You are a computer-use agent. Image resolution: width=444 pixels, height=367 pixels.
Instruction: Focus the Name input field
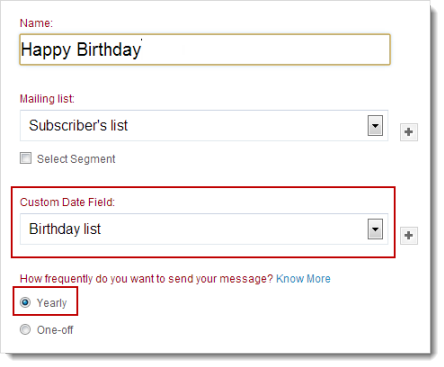pyautogui.click(x=205, y=49)
